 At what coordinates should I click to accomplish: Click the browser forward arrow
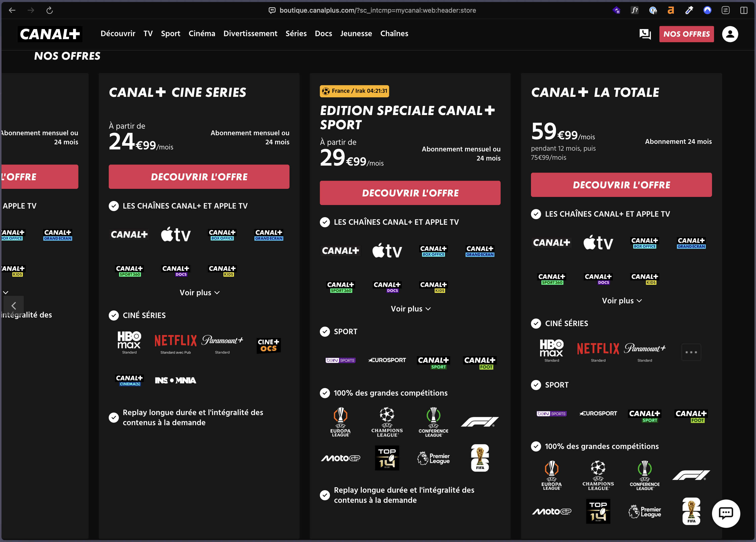(x=31, y=10)
